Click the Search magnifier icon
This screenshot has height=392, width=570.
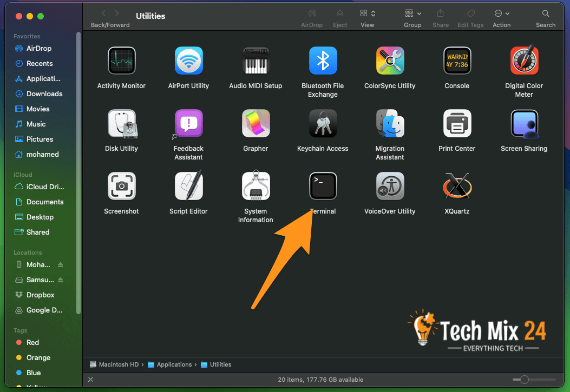(546, 14)
